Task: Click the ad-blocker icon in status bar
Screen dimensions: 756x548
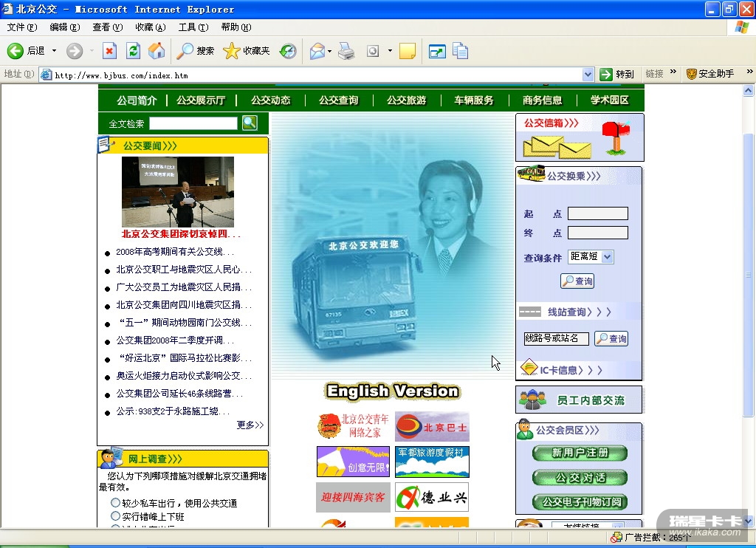Action: 616,537
